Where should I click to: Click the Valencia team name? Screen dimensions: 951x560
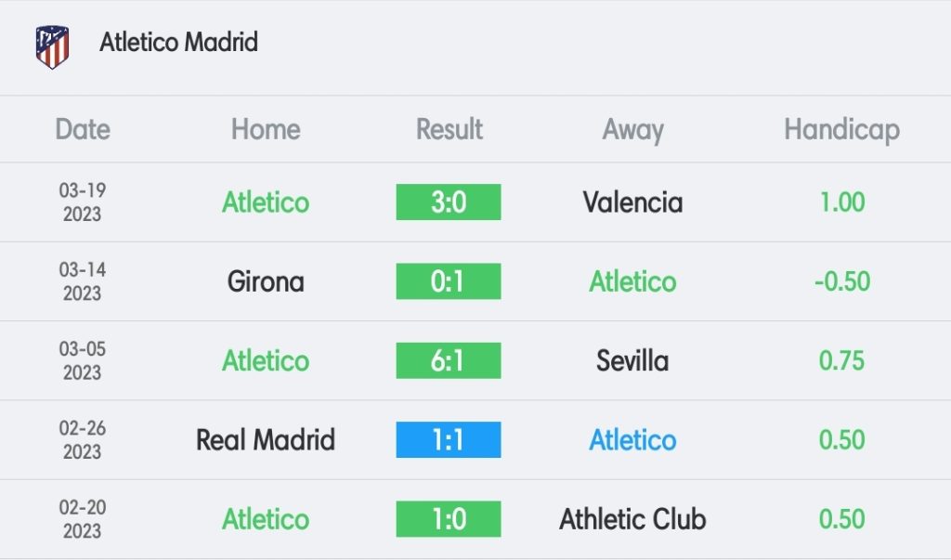click(x=632, y=202)
